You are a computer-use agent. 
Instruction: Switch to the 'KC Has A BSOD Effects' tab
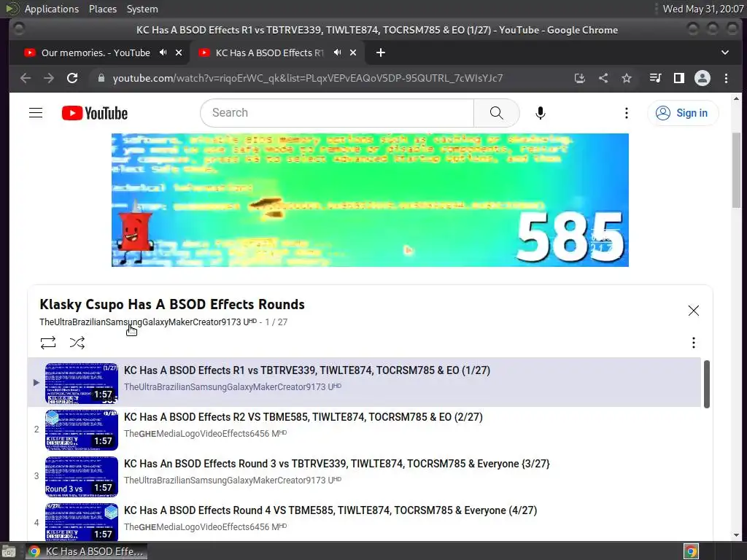269,52
